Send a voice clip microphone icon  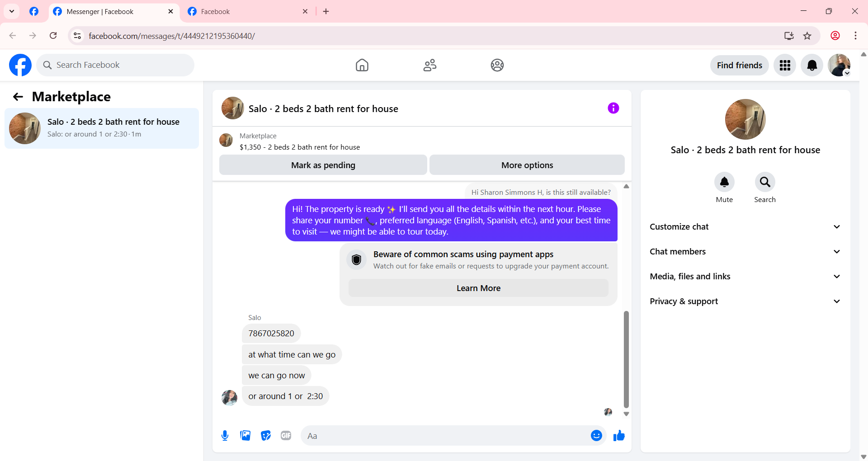225,436
